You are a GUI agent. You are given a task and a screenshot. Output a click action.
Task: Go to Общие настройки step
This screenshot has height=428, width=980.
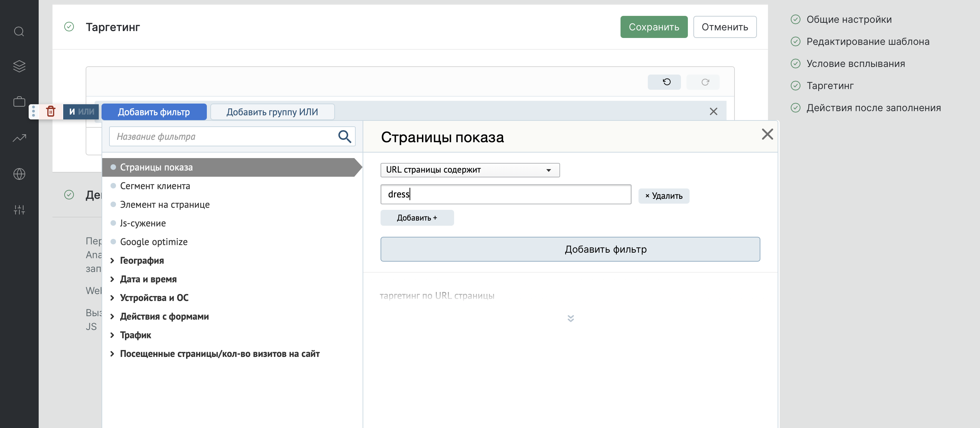point(849,19)
